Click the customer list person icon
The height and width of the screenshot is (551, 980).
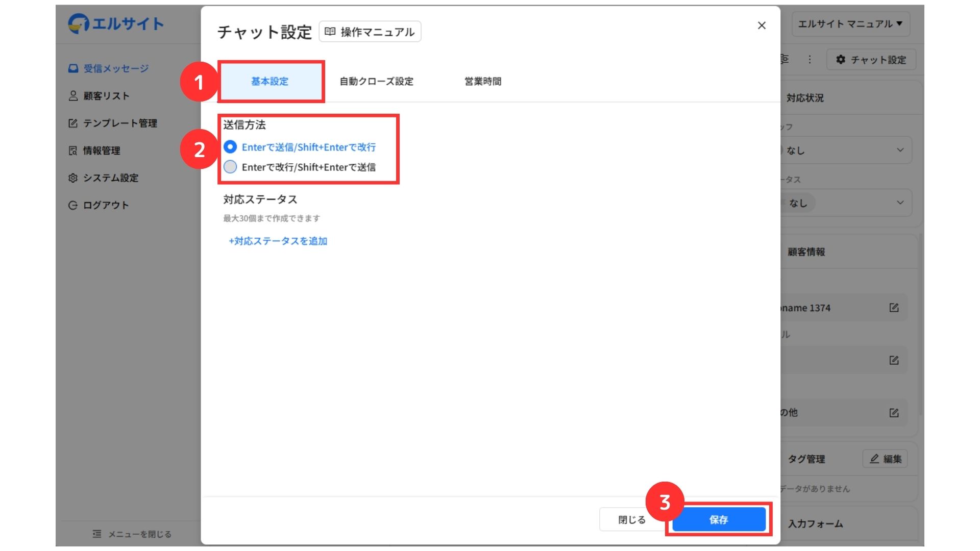pyautogui.click(x=73, y=96)
